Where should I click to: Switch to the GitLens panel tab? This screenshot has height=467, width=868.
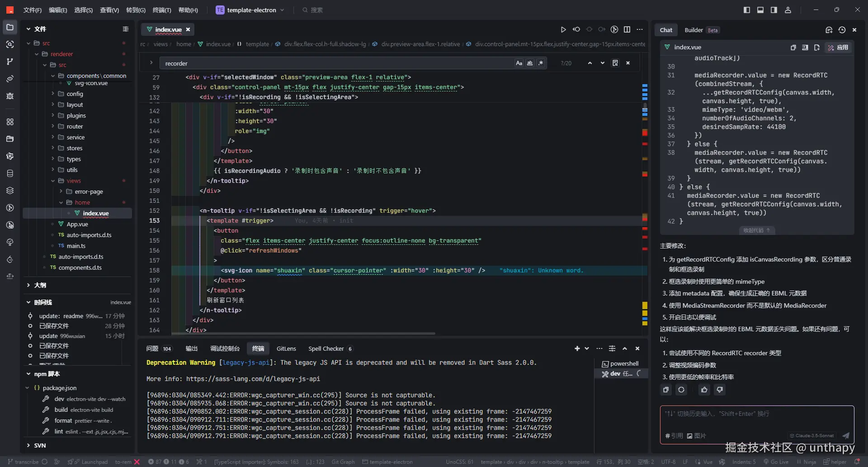[286, 348]
